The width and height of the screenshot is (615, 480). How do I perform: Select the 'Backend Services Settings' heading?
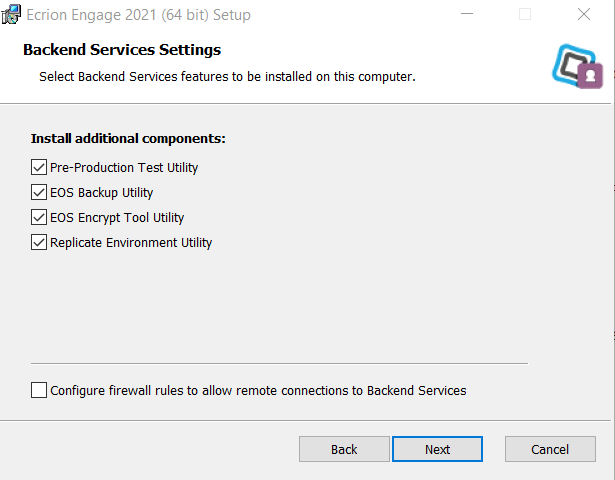point(122,50)
